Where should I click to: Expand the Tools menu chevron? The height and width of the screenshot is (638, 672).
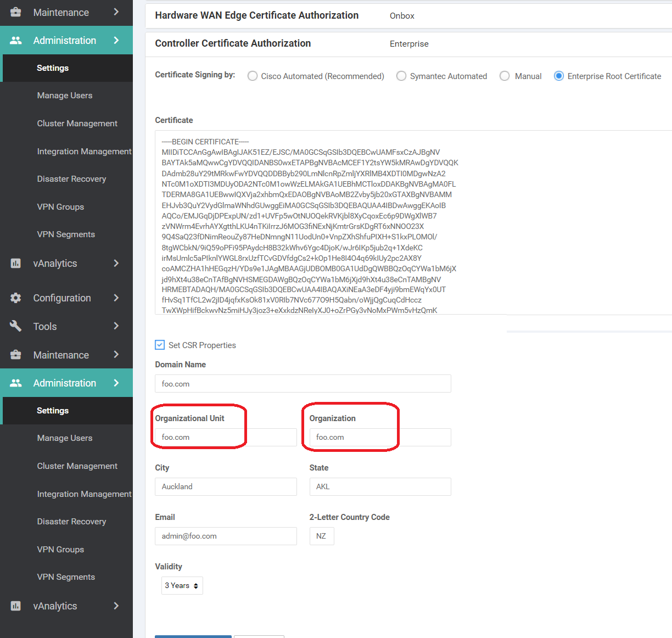(116, 326)
